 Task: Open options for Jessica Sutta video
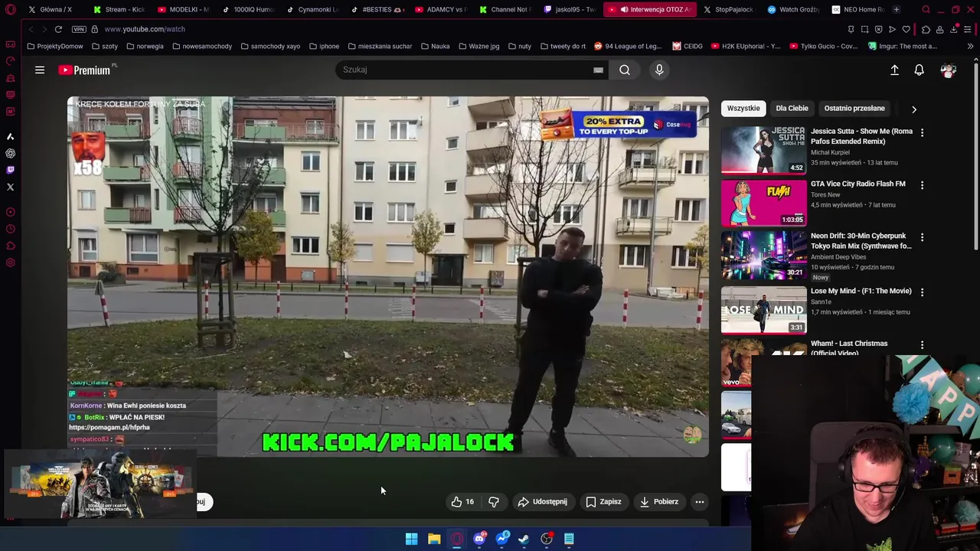pyautogui.click(x=922, y=132)
